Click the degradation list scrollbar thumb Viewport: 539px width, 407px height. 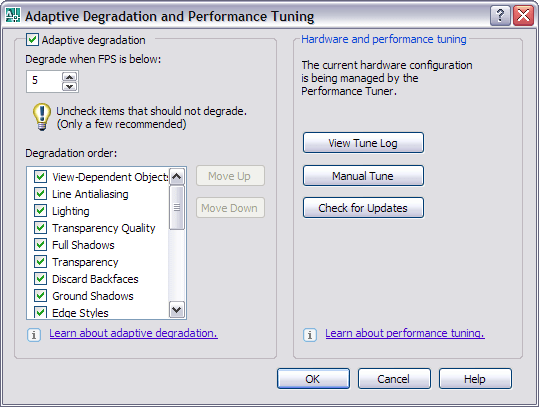coord(177,207)
